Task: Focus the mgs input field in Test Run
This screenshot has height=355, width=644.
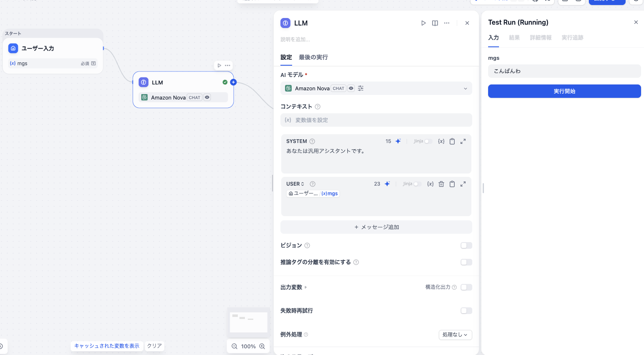Action: click(565, 71)
